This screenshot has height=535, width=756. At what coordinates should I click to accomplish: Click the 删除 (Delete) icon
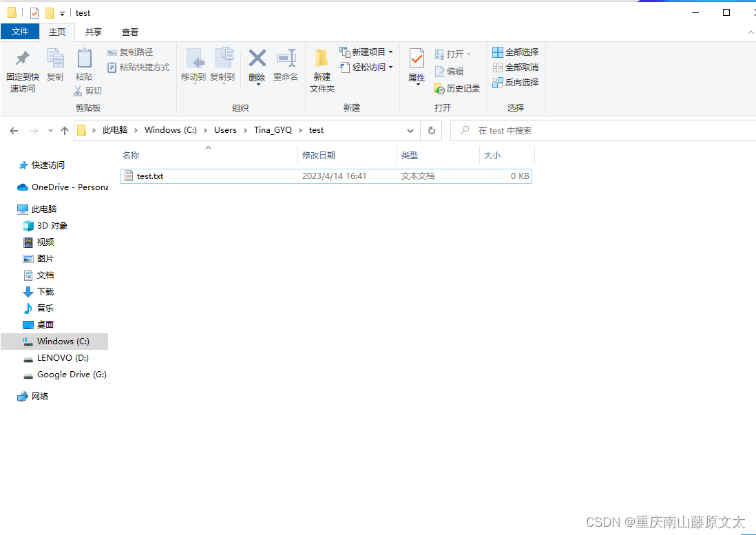point(256,67)
